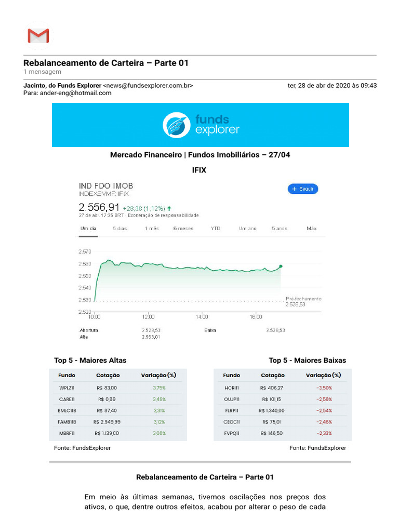Select the Um dia chart tab
399x532 pixels.
point(87,229)
